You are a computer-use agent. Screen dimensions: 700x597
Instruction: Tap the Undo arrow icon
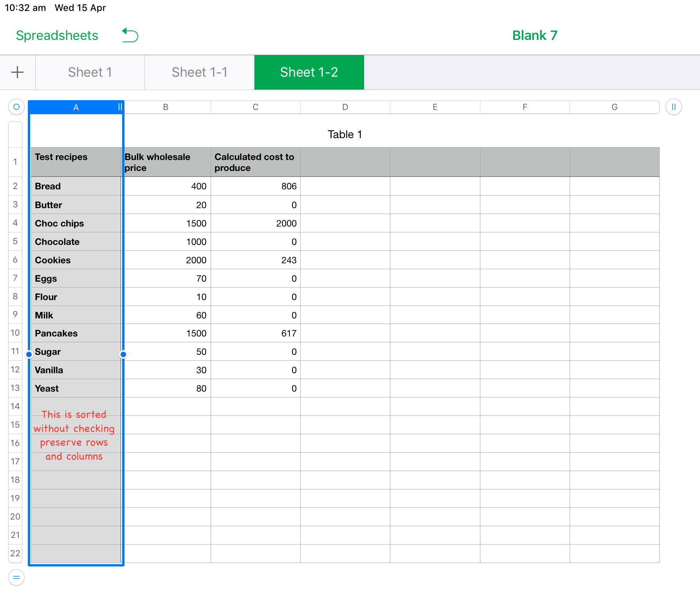[x=130, y=35]
